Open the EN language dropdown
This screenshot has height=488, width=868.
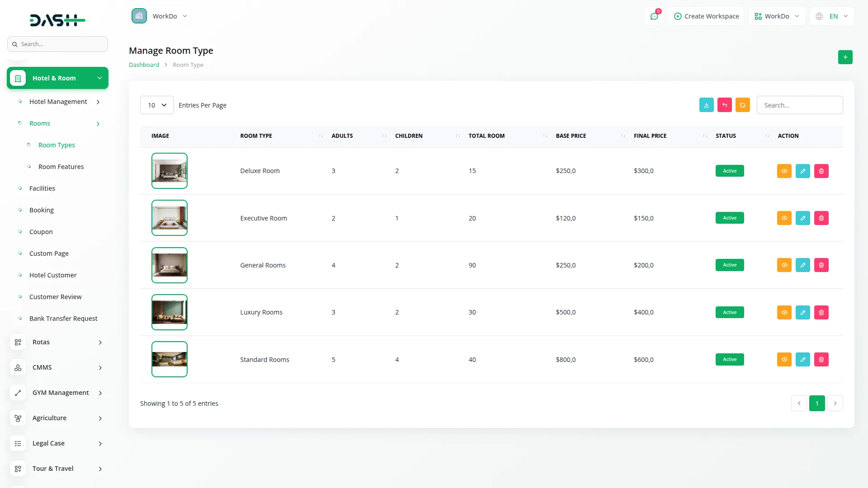tap(833, 16)
